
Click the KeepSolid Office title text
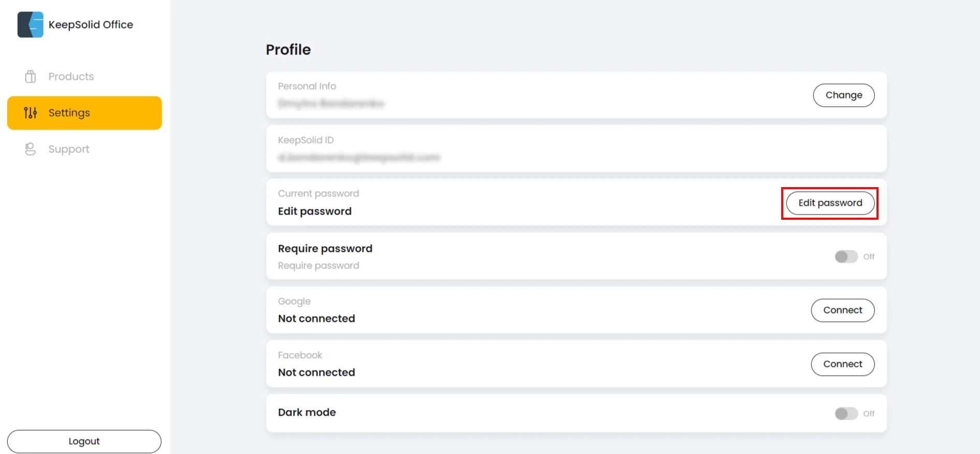point(91,24)
